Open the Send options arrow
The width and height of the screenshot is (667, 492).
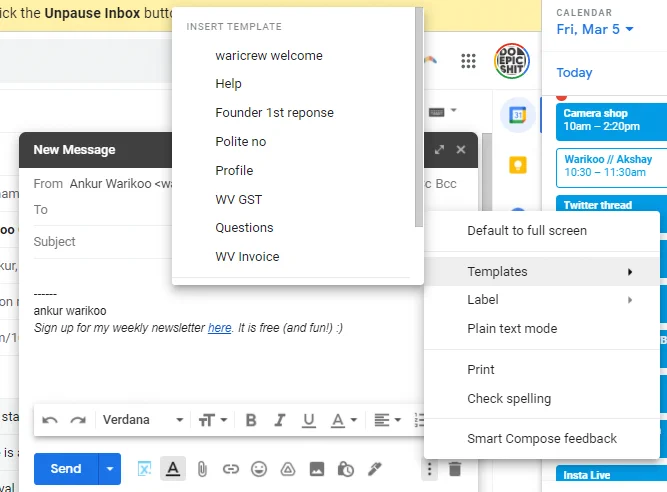coord(110,469)
